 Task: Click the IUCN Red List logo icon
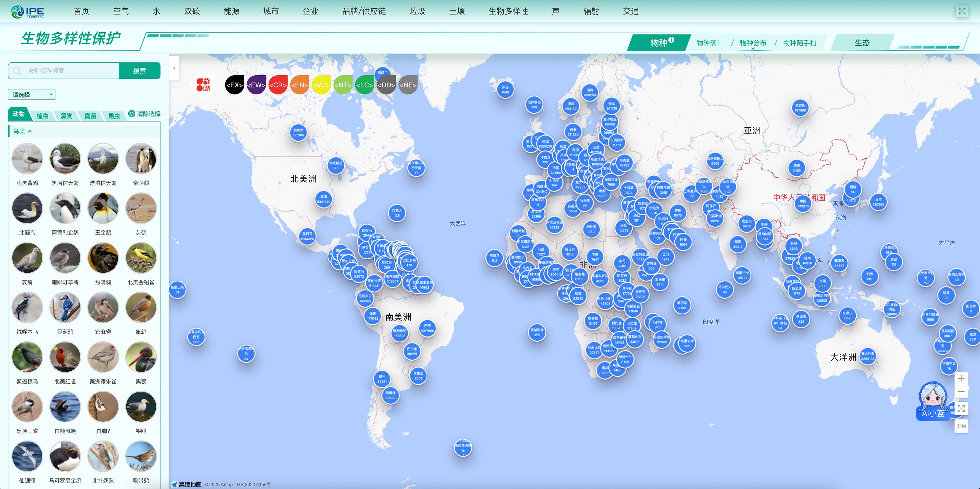[204, 84]
